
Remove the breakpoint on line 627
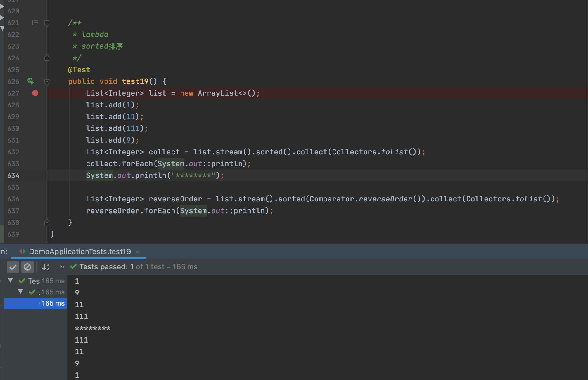pos(35,93)
